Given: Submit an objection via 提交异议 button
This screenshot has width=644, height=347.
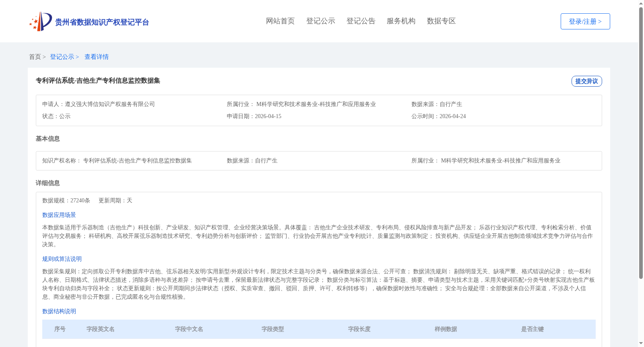Looking at the screenshot, I should pos(587,81).
